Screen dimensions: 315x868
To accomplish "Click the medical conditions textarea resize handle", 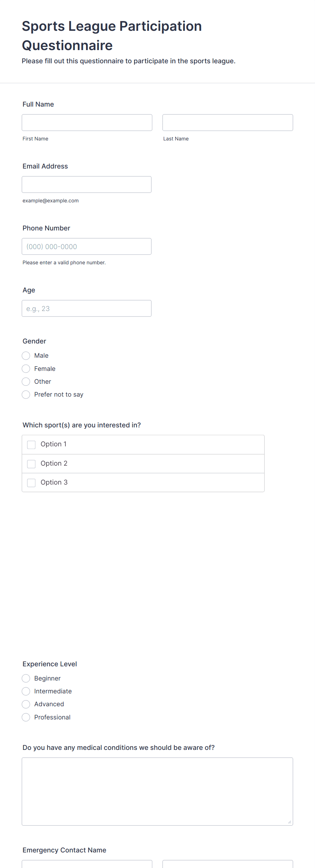I will coord(289,822).
